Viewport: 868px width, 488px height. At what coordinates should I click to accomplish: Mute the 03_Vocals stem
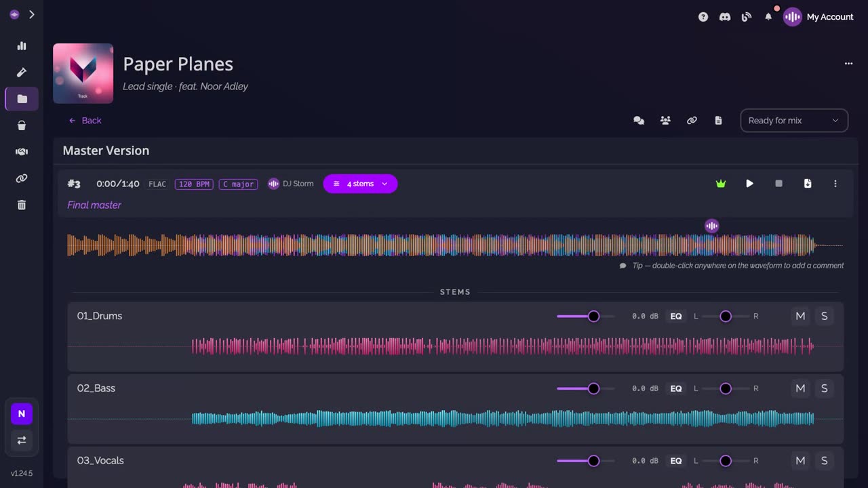tap(800, 461)
